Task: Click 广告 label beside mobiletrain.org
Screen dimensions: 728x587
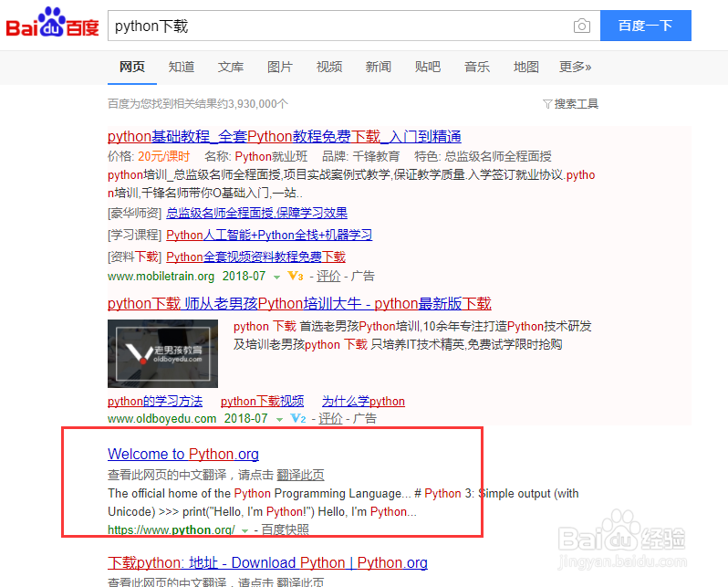Action: coord(363,277)
